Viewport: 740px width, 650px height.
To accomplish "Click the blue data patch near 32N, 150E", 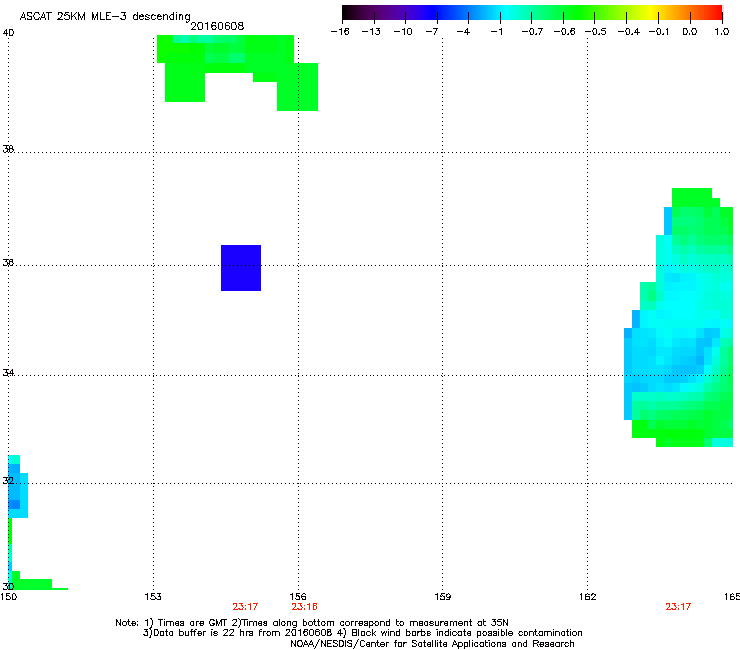I will point(17,486).
